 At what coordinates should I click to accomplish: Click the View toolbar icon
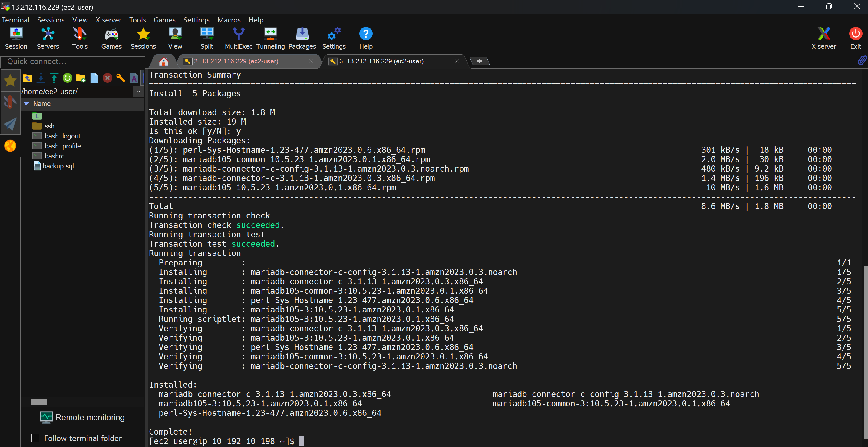point(175,38)
